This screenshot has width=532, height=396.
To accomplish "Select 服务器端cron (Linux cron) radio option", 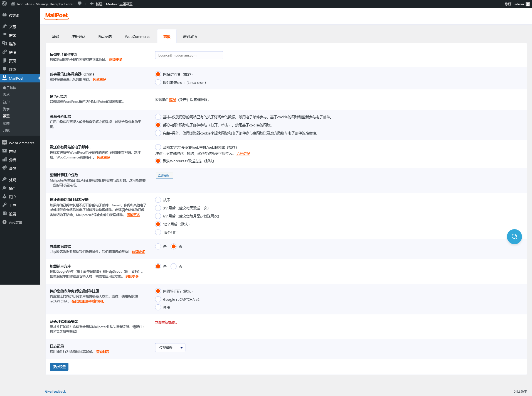I will pos(158,82).
